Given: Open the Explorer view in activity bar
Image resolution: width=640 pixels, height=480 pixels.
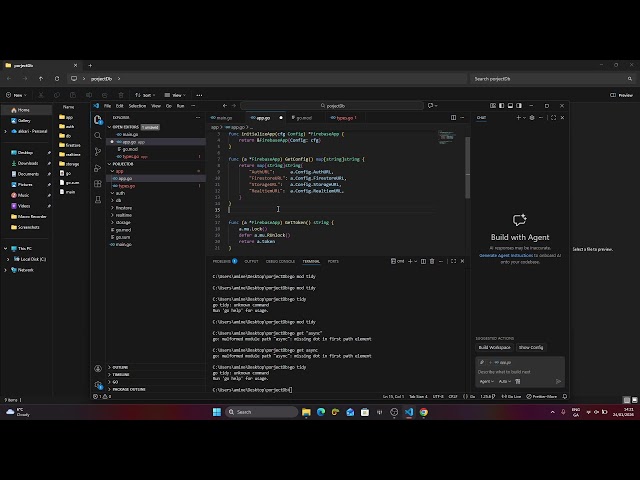Looking at the screenshot, I should 98,119.
